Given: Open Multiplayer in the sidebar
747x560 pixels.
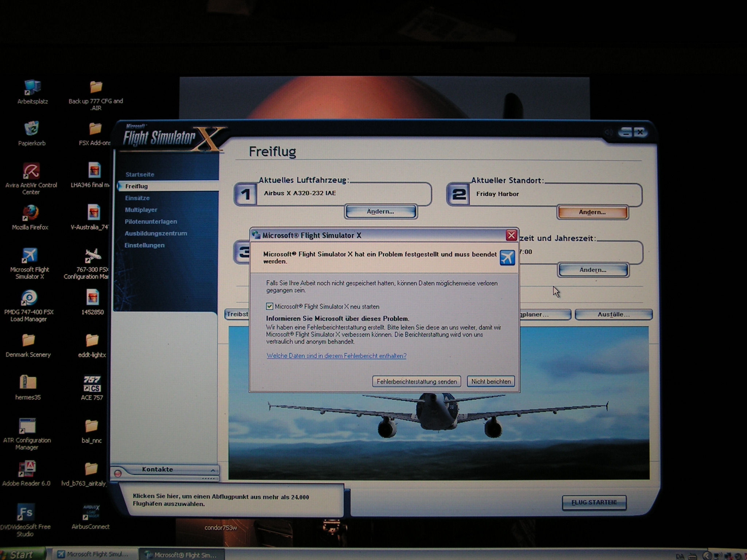Looking at the screenshot, I should pos(141,210).
